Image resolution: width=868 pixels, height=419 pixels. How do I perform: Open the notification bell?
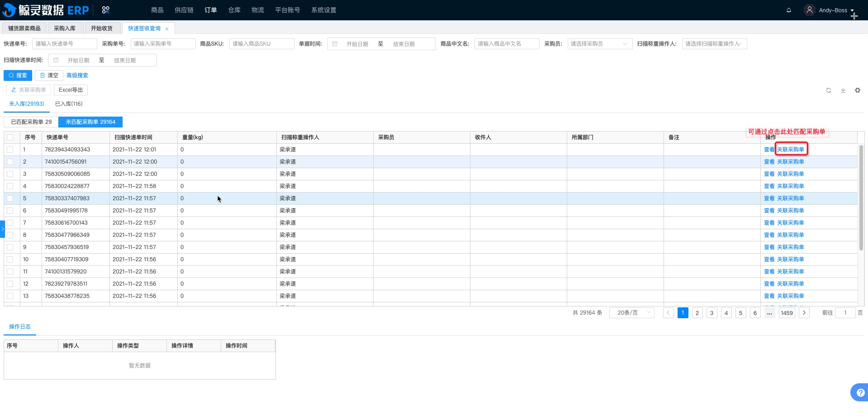point(789,10)
